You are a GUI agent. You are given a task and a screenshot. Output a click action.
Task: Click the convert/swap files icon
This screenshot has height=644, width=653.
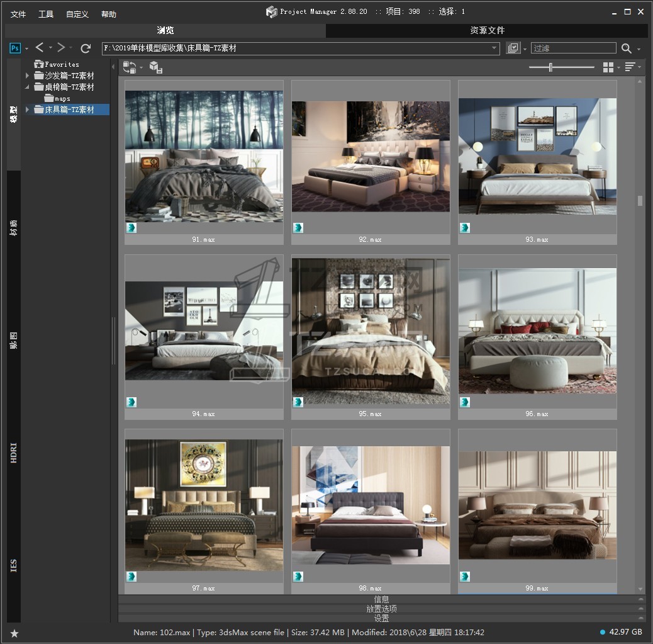pos(130,67)
